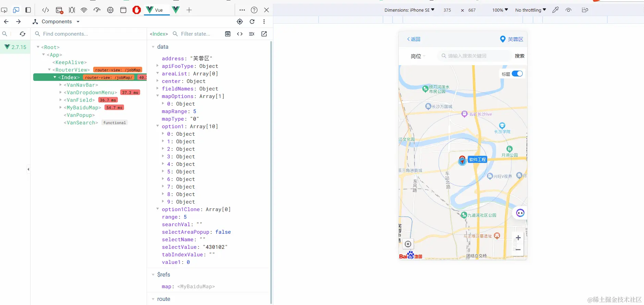Select the VanSearch component
Viewport: 644px width, 305px height.
coord(81,123)
